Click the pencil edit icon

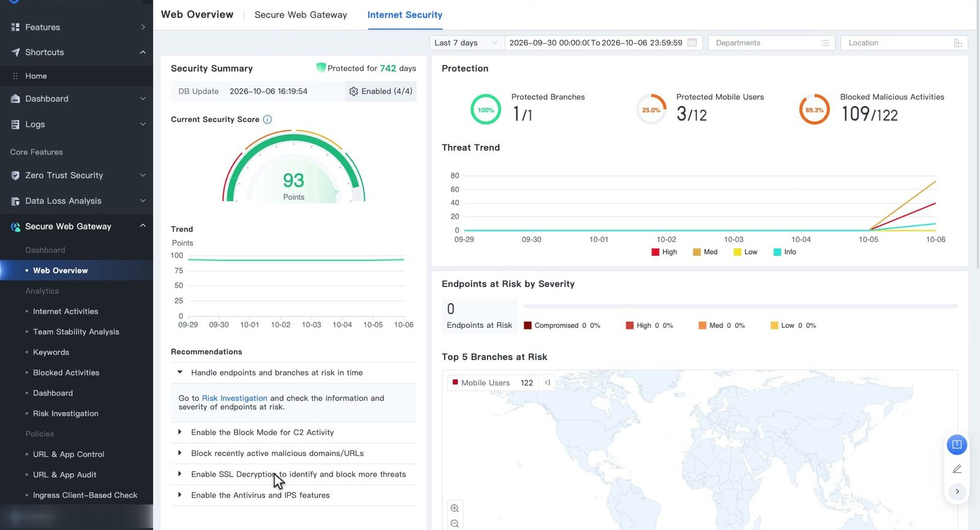tap(957, 469)
